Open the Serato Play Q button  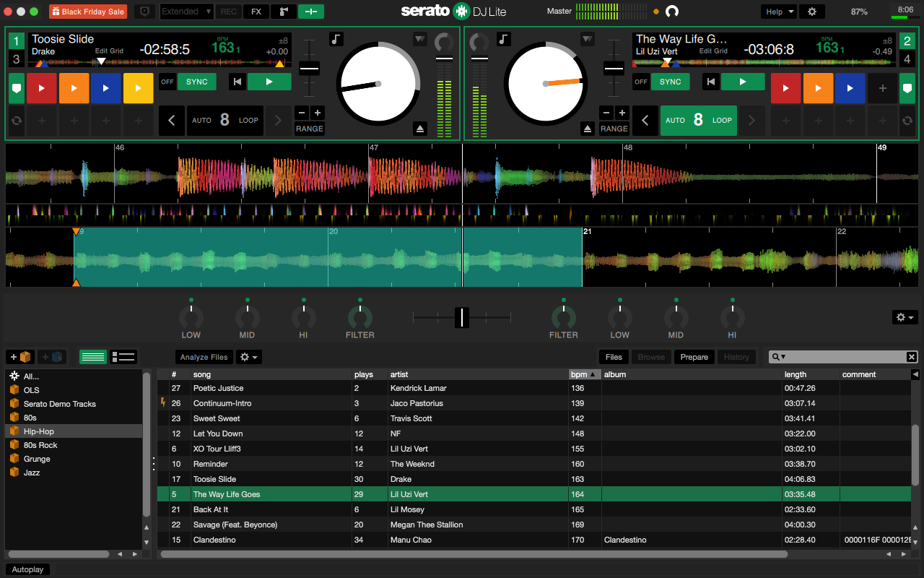click(145, 12)
